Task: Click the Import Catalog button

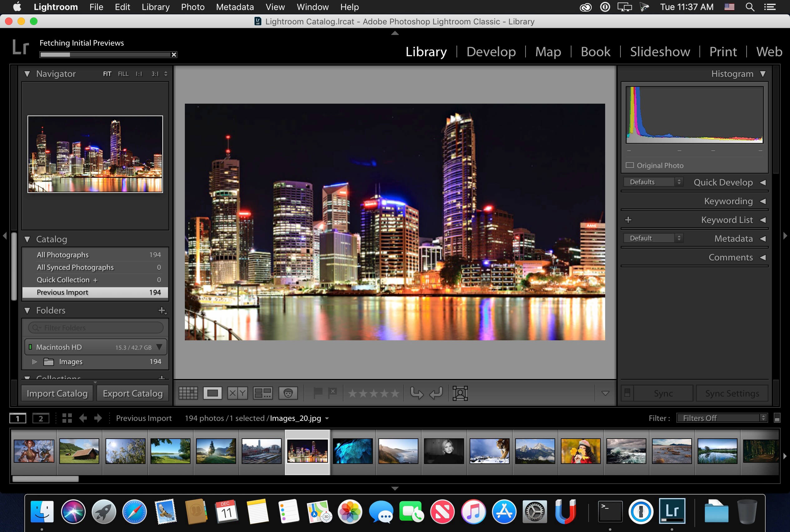Action: pyautogui.click(x=57, y=393)
